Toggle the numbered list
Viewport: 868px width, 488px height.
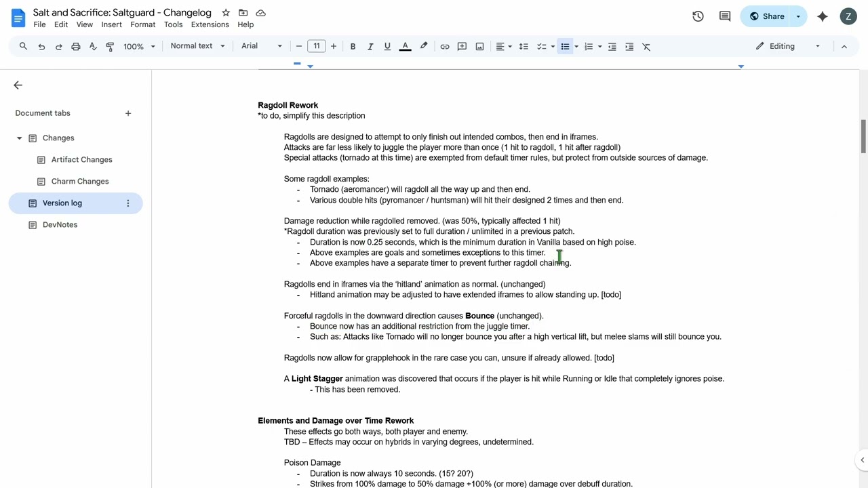pos(589,46)
